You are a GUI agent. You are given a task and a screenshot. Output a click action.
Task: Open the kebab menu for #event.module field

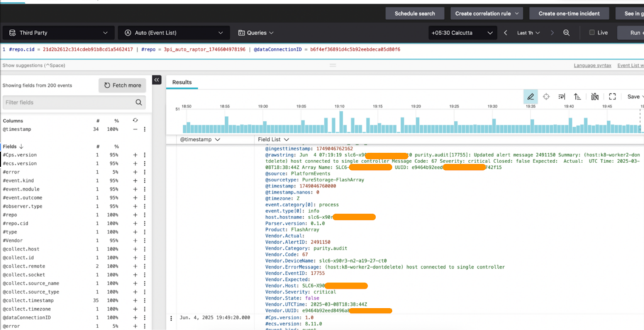145,190
